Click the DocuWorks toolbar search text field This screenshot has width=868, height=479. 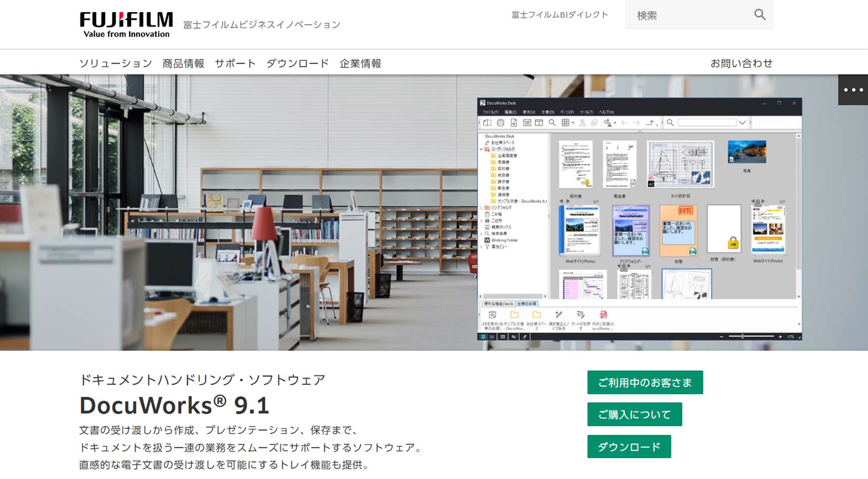point(707,123)
